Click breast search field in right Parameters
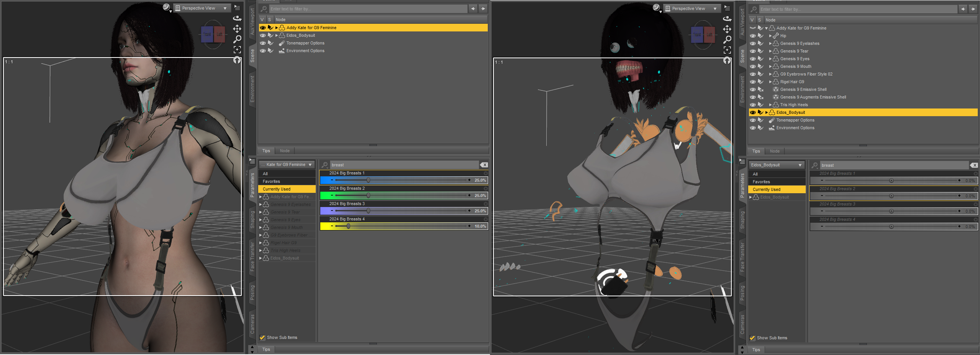980x355 pixels. click(894, 165)
